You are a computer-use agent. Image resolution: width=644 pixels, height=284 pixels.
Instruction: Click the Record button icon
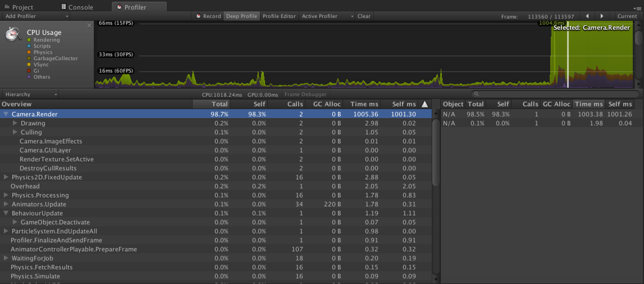(198, 16)
